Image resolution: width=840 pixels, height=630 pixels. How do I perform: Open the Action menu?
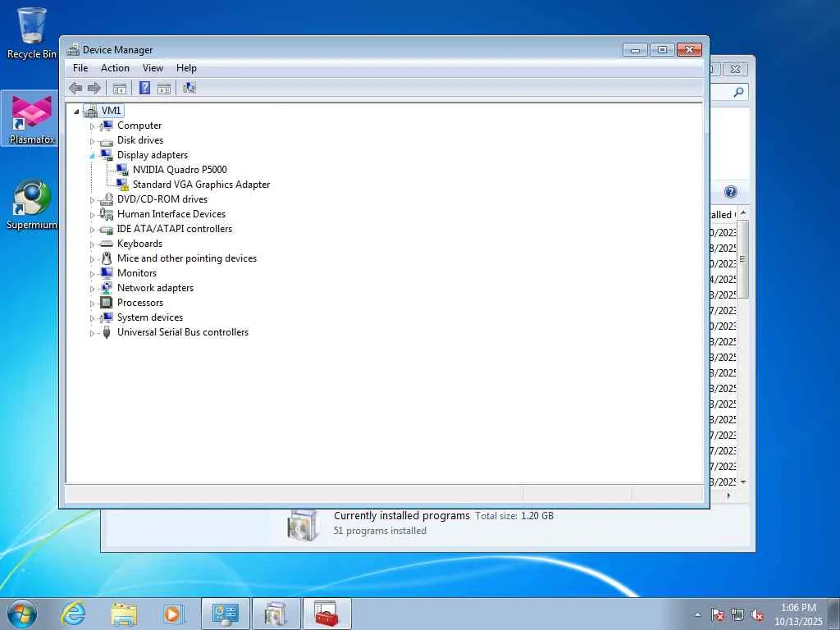[115, 68]
